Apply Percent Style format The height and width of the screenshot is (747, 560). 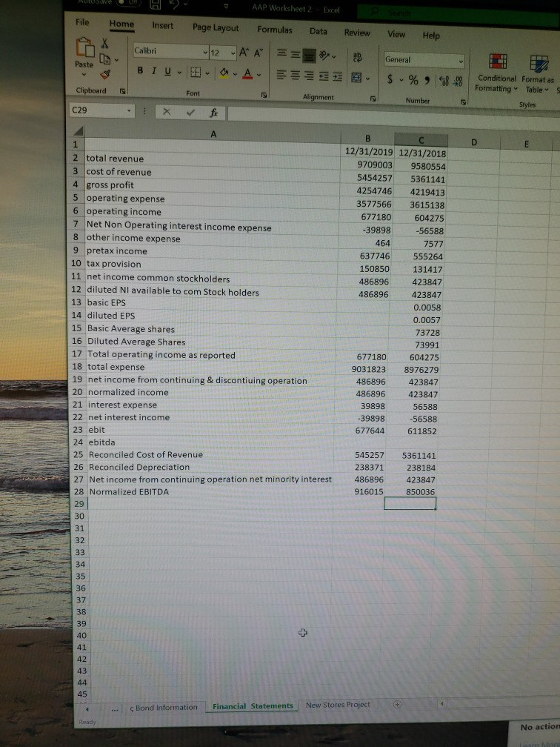(x=413, y=80)
